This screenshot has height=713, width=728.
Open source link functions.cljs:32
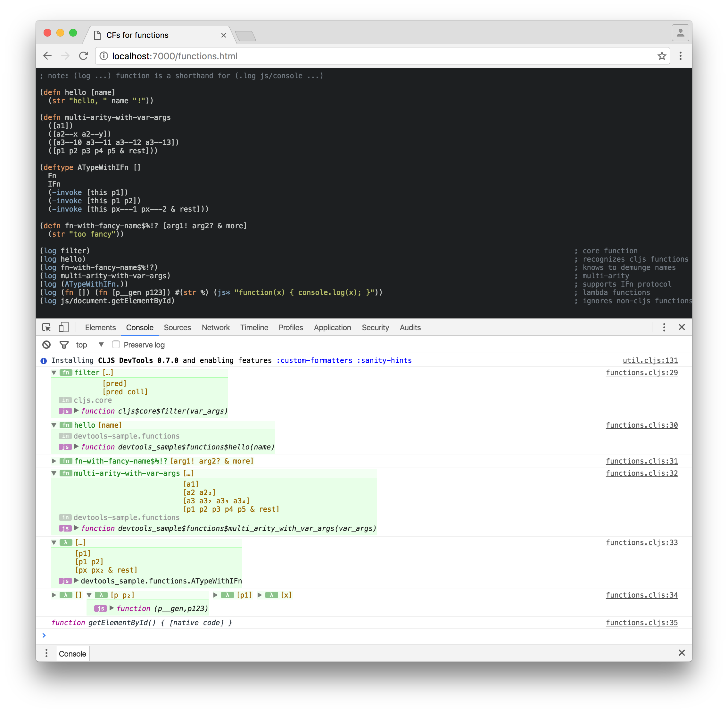642,473
